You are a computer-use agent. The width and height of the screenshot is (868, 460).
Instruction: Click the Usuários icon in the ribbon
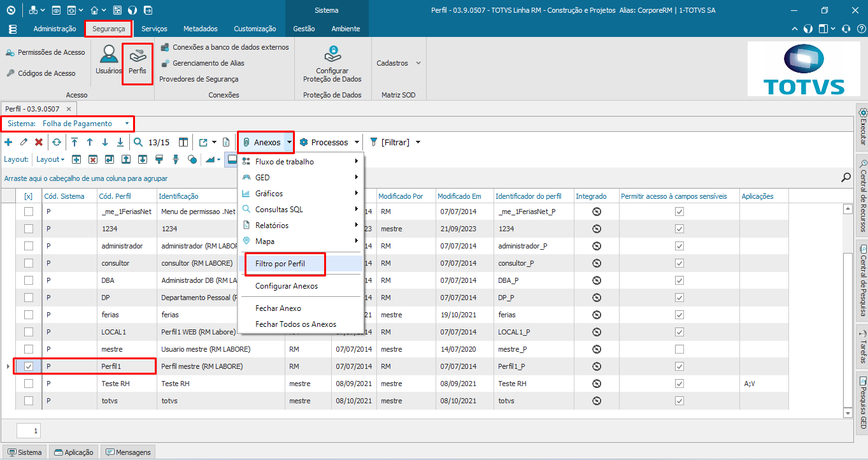(x=108, y=61)
